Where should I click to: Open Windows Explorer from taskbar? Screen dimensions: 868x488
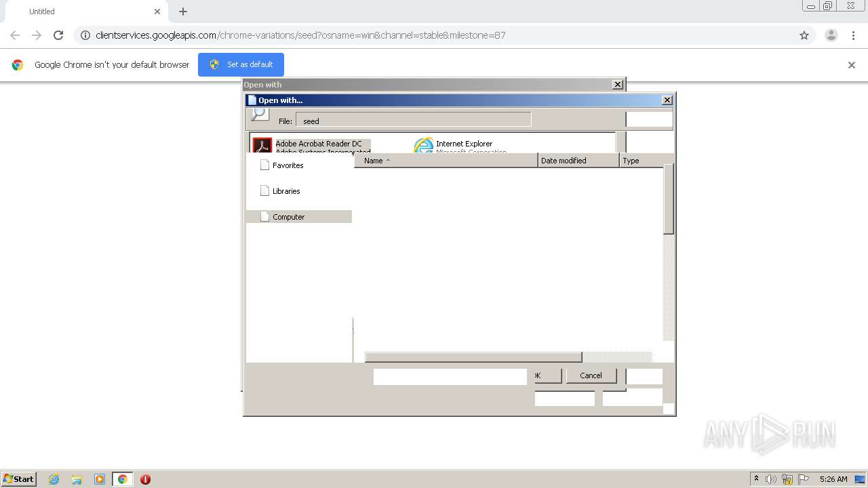(x=77, y=479)
